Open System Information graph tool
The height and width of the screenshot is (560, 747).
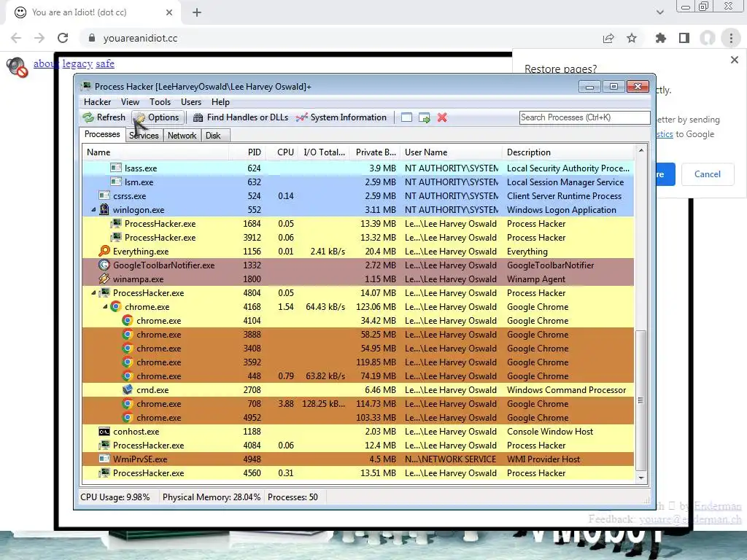[x=341, y=117]
